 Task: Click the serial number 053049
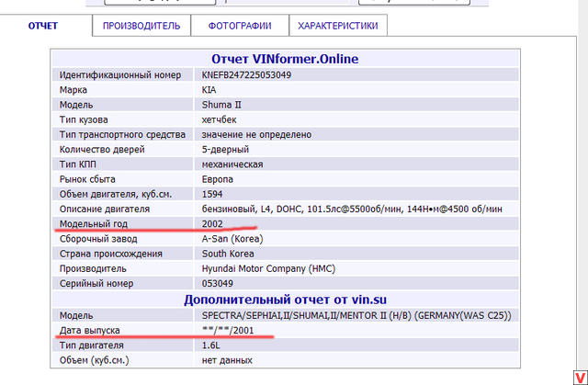pyautogui.click(x=218, y=283)
